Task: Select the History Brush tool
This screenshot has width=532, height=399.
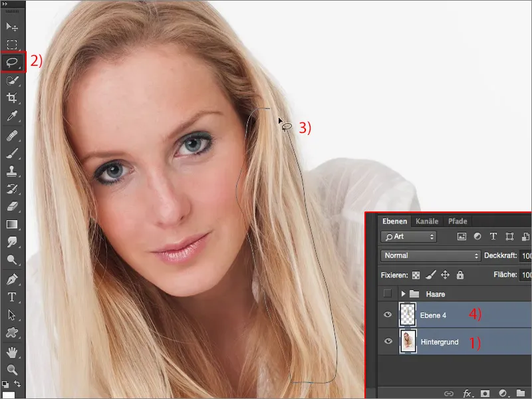Action: tap(12, 189)
